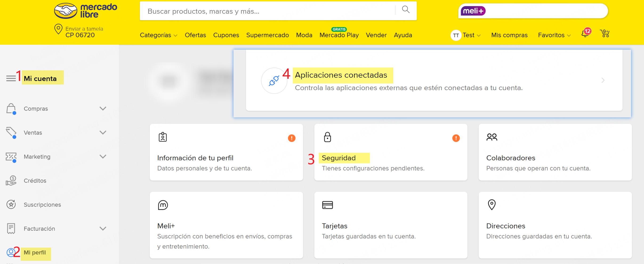Select Moda in the top menu
644x264 pixels.
tap(304, 35)
